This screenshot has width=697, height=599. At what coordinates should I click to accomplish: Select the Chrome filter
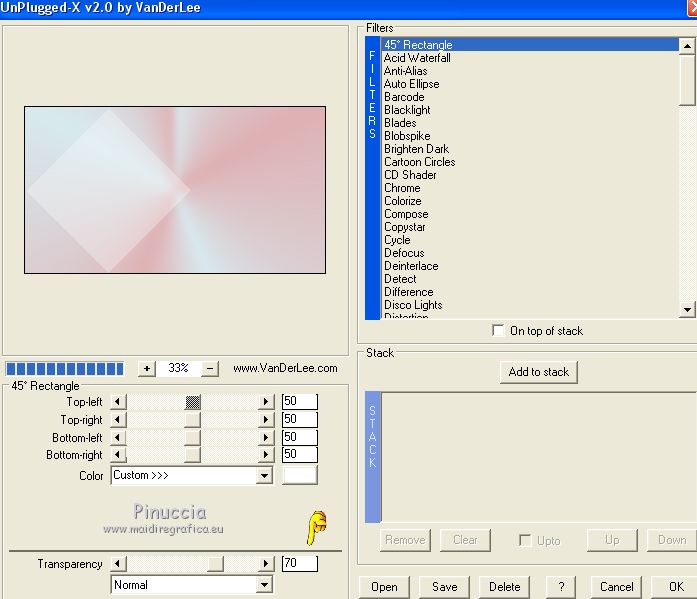(530, 188)
